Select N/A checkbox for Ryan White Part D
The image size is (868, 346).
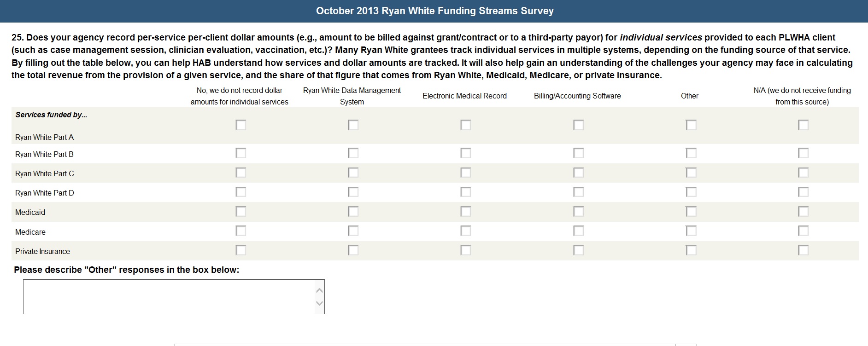coord(803,192)
